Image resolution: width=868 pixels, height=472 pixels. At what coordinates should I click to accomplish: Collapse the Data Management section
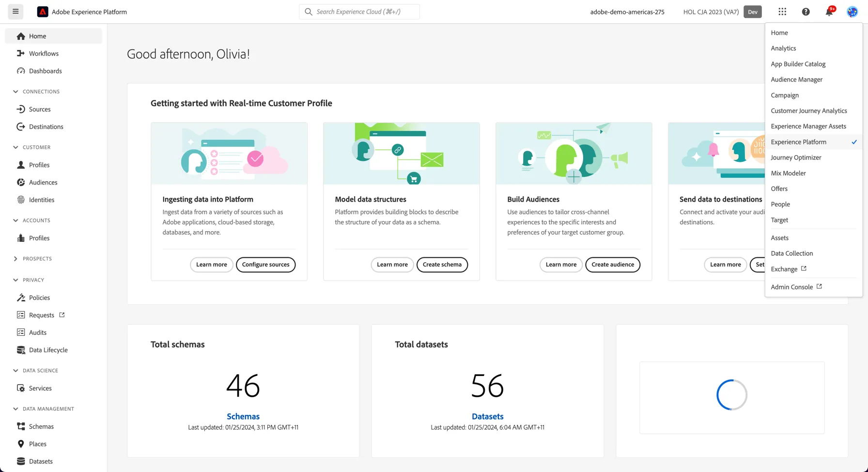[15, 409]
